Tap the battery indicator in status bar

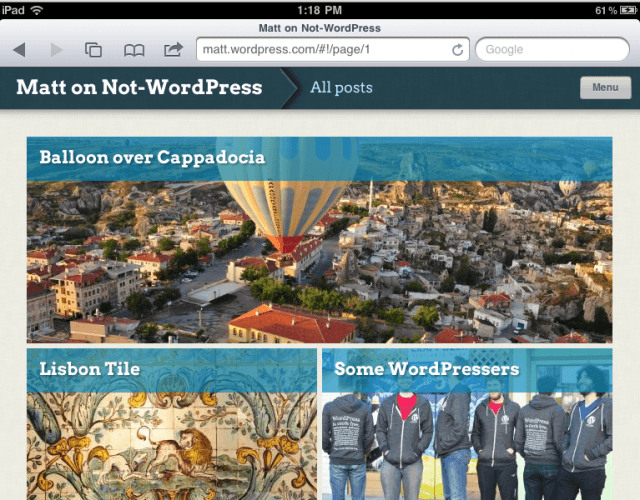(x=622, y=9)
